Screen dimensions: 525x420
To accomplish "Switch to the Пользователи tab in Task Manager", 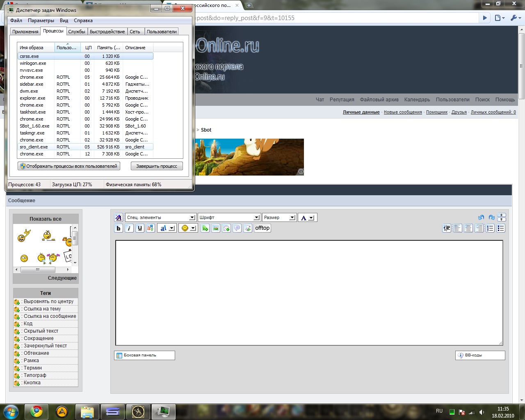I will [162, 32].
